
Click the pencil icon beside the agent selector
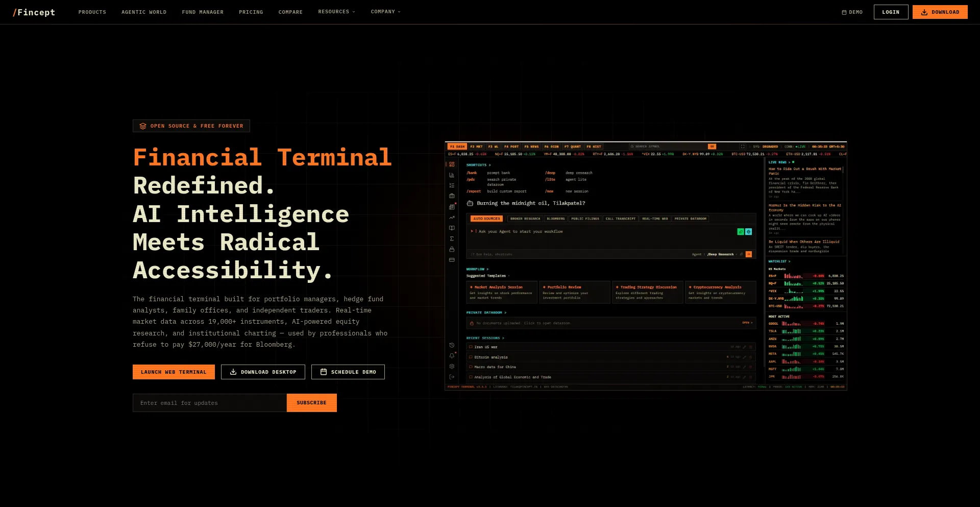(741, 254)
